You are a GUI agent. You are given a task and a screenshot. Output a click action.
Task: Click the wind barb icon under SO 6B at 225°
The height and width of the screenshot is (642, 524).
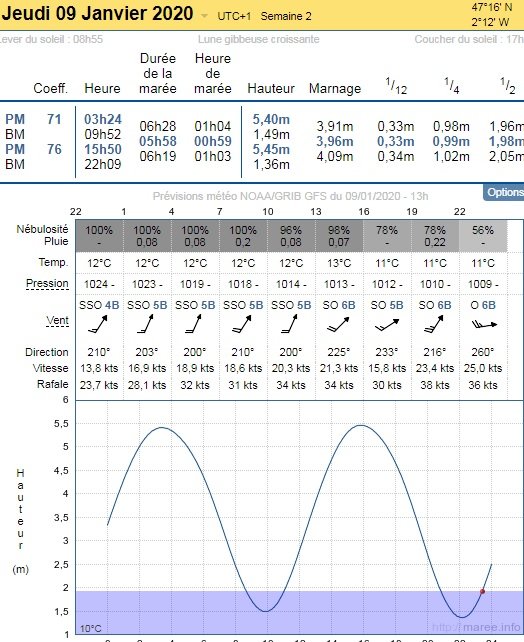[338, 324]
